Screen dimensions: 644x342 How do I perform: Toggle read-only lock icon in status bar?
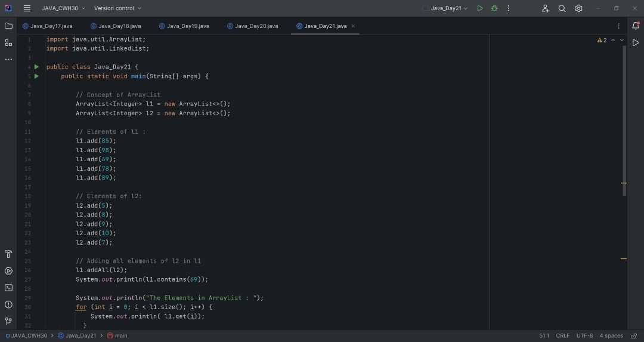click(x=634, y=336)
